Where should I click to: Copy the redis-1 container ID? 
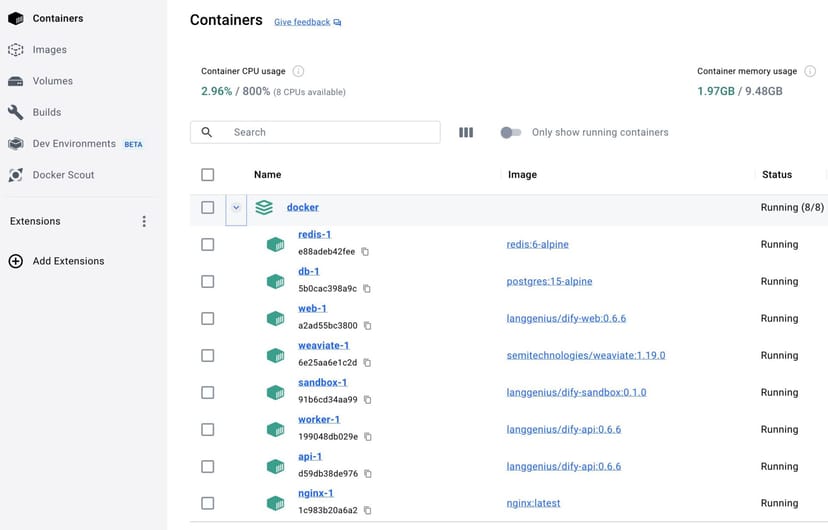tap(365, 252)
